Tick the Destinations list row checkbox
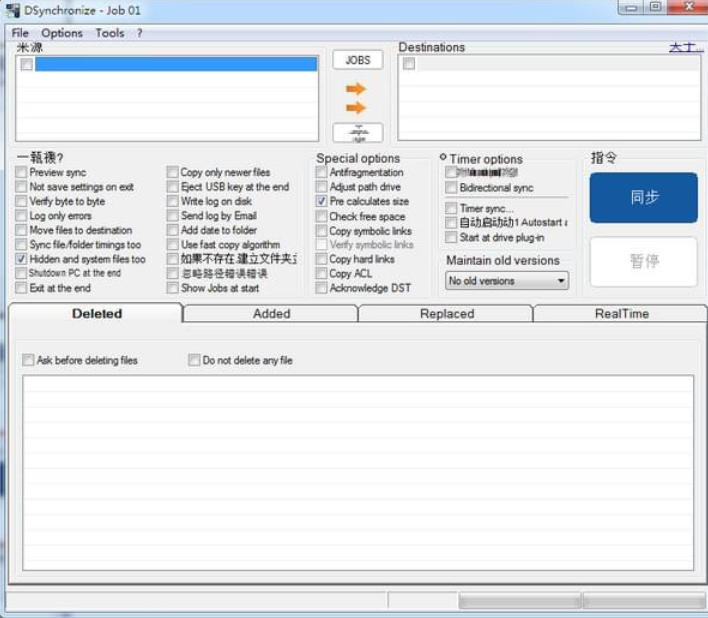 tap(409, 64)
